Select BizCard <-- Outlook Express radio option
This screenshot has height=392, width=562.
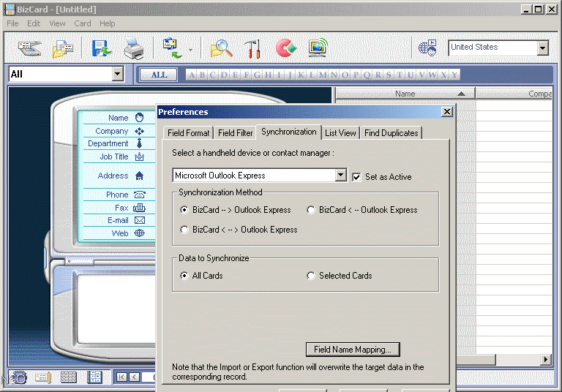coord(311,210)
